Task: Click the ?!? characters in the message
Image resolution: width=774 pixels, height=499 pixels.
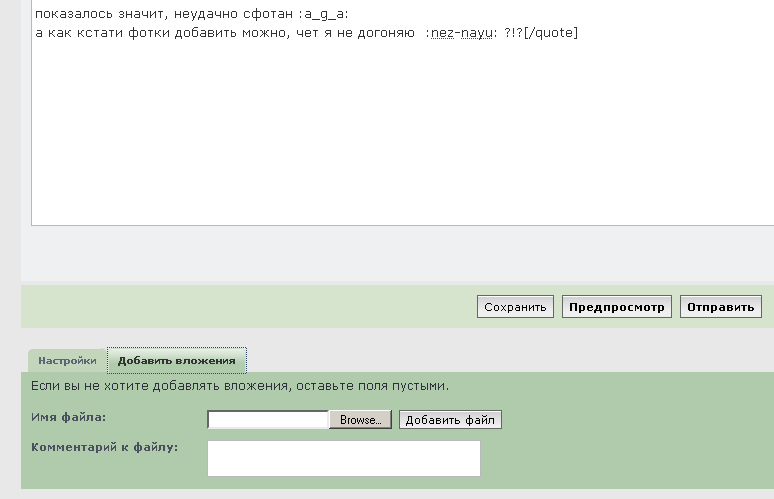Action: coord(514,33)
